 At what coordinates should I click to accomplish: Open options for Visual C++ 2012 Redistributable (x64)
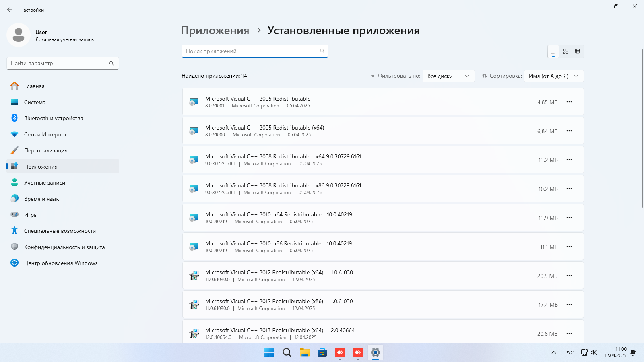pos(569,276)
